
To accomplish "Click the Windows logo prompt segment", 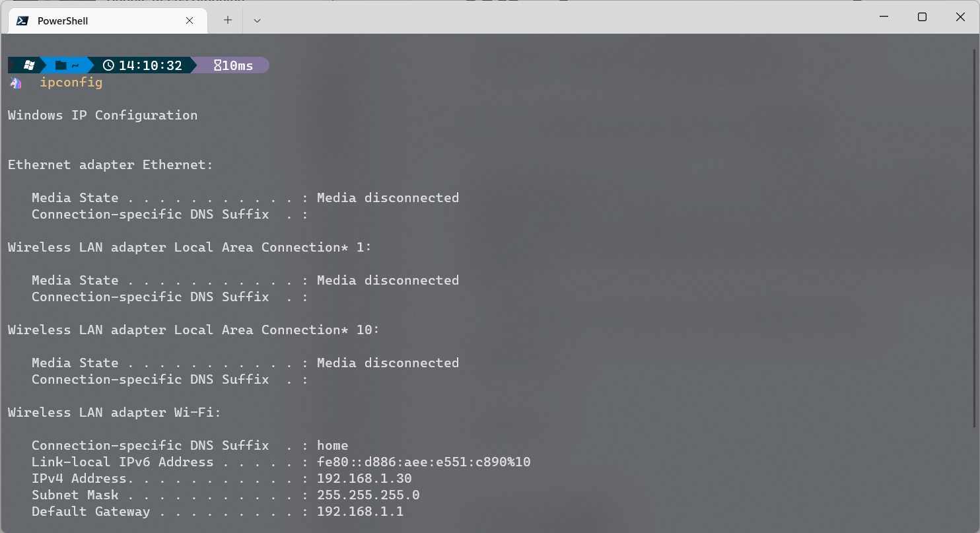I will click(28, 65).
